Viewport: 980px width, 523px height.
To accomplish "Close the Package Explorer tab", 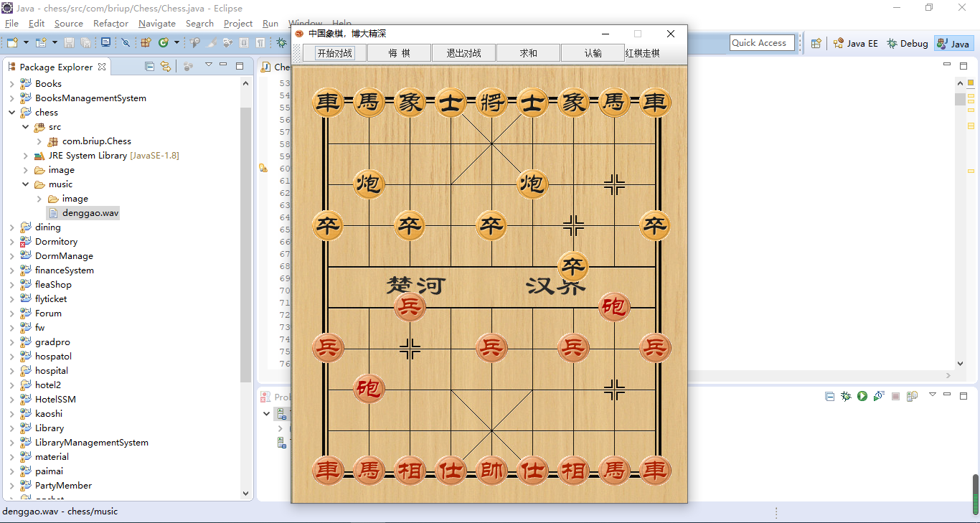I will 102,67.
